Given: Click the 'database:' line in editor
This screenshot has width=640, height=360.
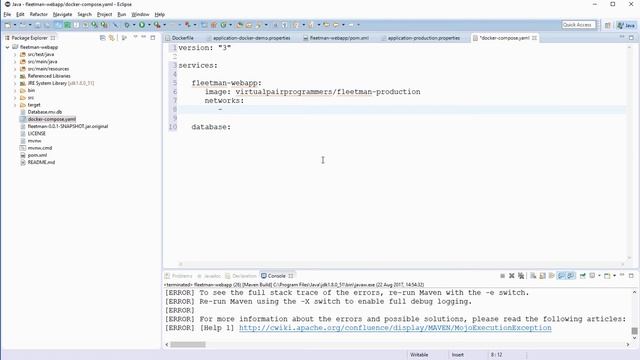Looking at the screenshot, I should tap(211, 127).
